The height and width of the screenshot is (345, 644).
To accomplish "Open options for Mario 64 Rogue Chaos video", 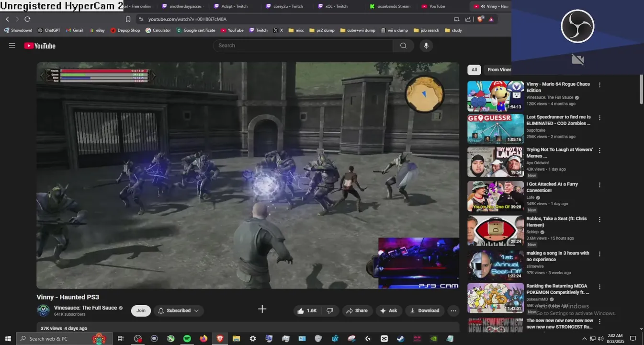I will tap(599, 85).
